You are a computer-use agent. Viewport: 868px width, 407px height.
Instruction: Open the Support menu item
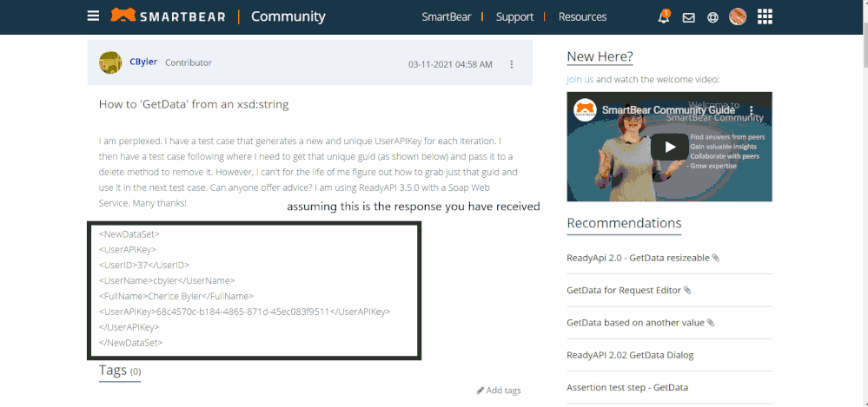click(x=514, y=16)
